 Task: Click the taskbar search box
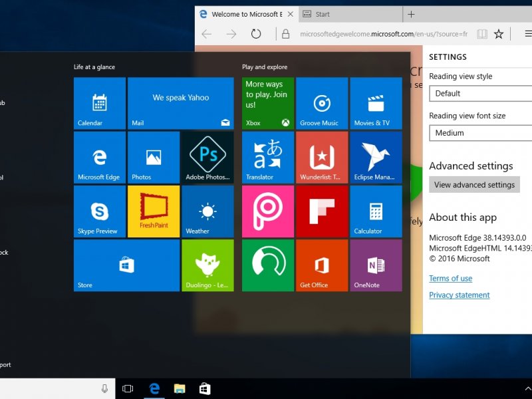pyautogui.click(x=58, y=389)
